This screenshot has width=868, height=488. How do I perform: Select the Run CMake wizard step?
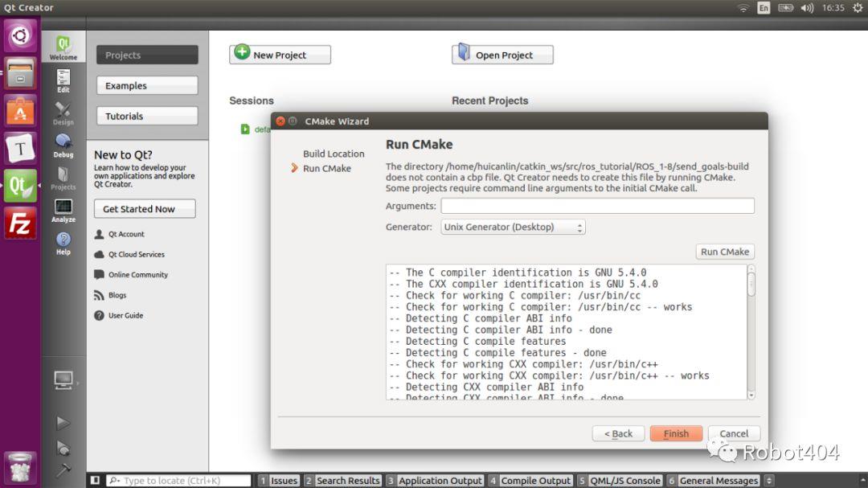point(326,168)
